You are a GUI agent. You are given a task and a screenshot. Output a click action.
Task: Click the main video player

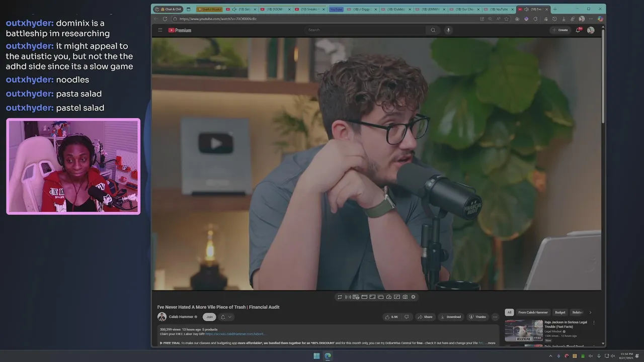(376, 164)
